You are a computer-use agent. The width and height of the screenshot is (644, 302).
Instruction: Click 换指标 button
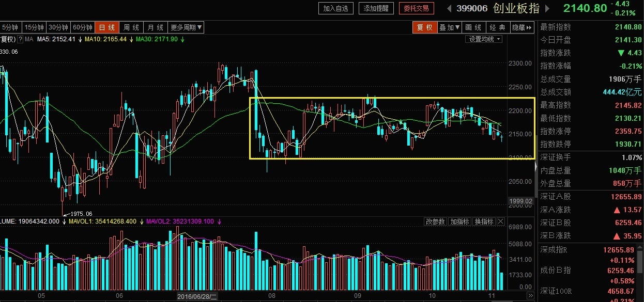pyautogui.click(x=484, y=222)
